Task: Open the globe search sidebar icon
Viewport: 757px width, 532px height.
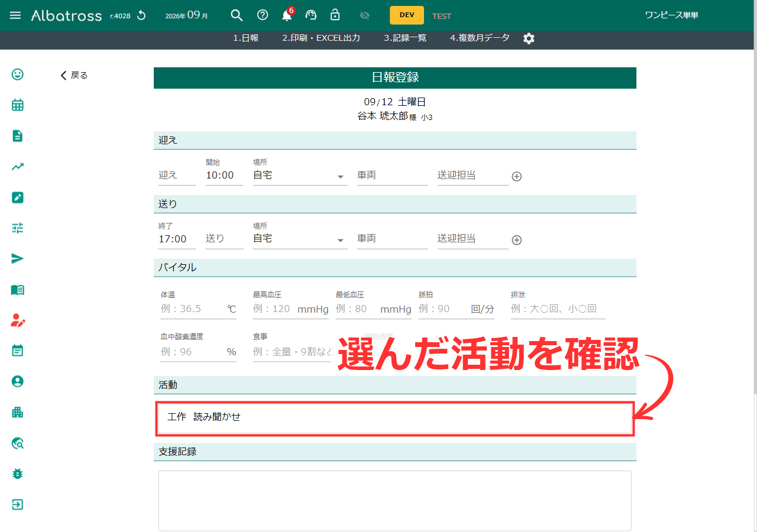Action: 18,443
